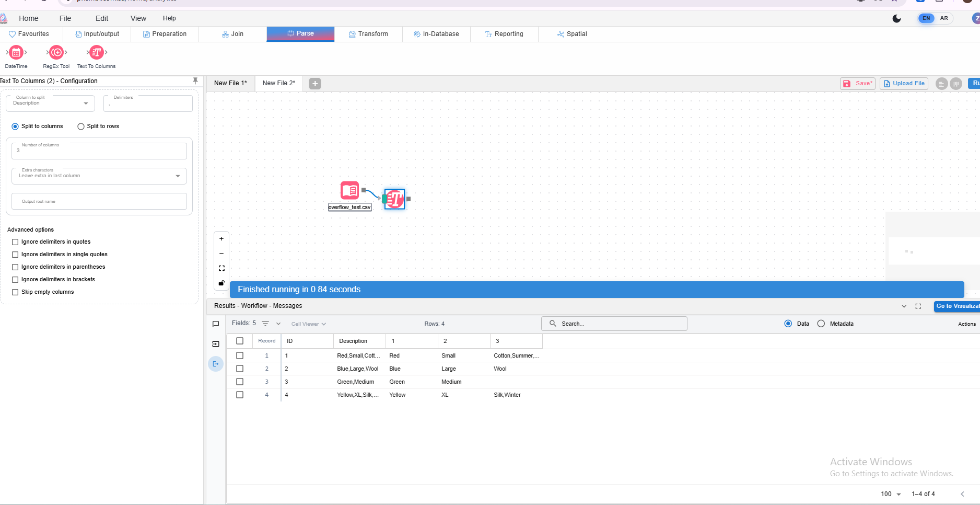Image resolution: width=980 pixels, height=505 pixels.
Task: Enable Ignore delimiters in quotes
Action: [x=15, y=242]
